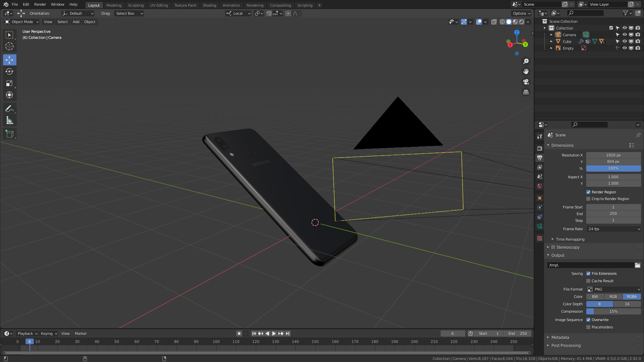Screen dimensions: 644x362
Task: Open the Frame Rate dropdown
Action: (614, 229)
